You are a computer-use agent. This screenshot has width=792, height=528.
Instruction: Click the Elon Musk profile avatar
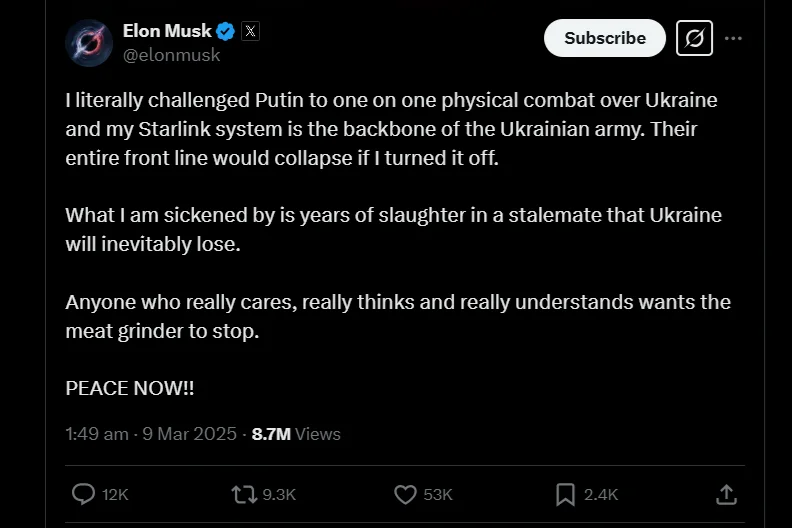pyautogui.click(x=89, y=42)
